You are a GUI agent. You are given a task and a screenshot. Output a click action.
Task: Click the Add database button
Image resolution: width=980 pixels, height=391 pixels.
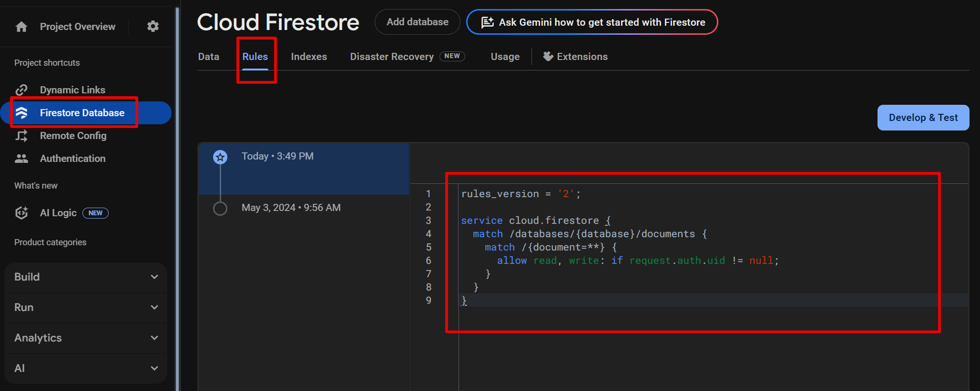[417, 22]
